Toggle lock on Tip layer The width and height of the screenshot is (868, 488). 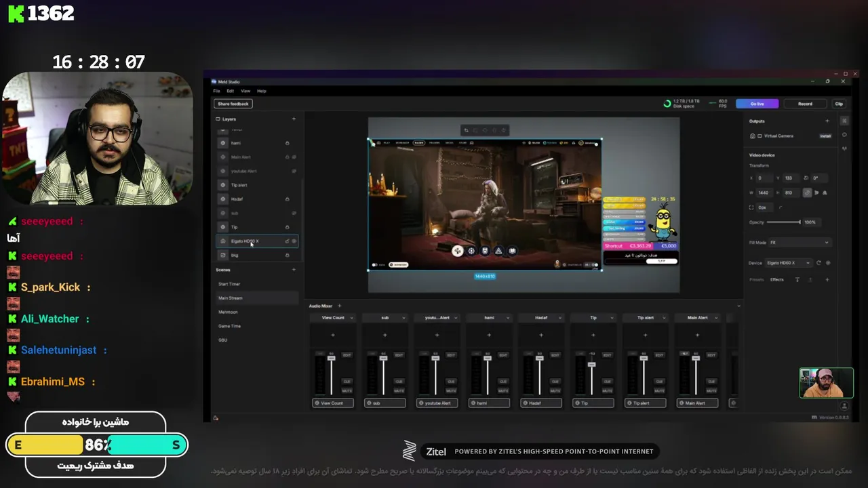[x=288, y=227]
